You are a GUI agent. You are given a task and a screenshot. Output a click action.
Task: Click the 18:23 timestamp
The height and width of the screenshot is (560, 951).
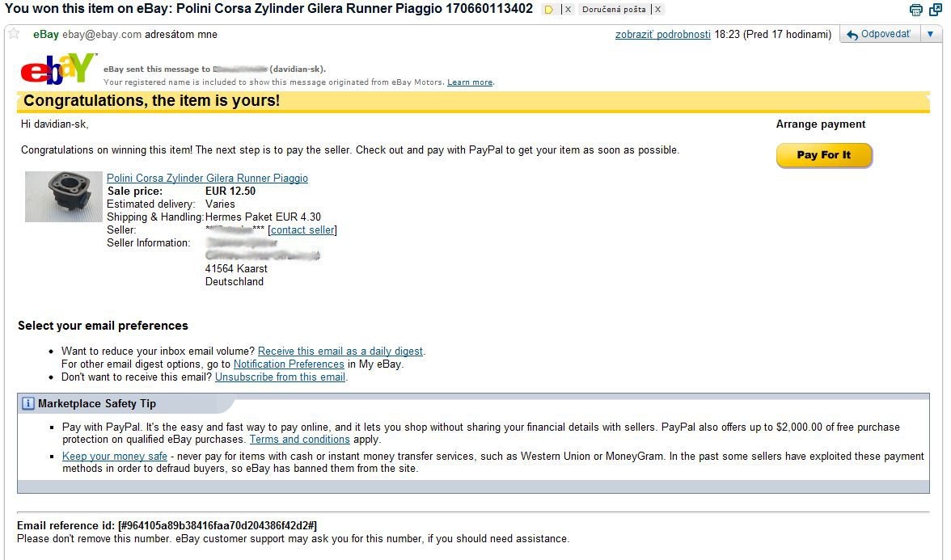(727, 35)
